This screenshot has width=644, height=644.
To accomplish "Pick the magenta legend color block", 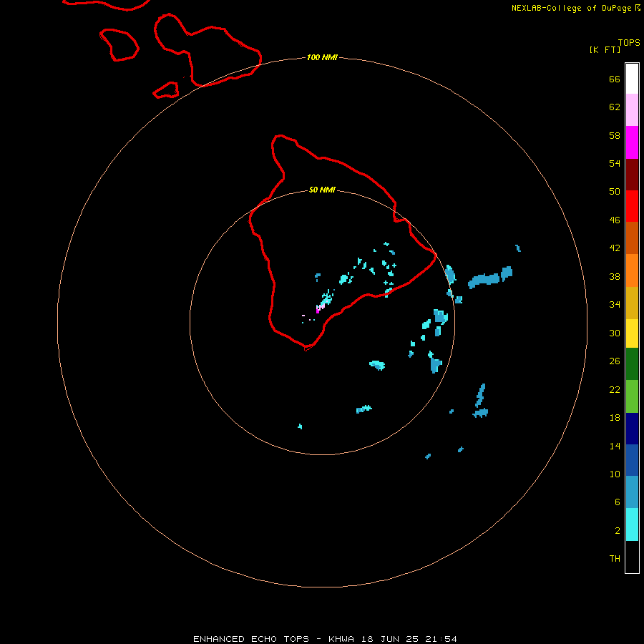I will click(632, 142).
